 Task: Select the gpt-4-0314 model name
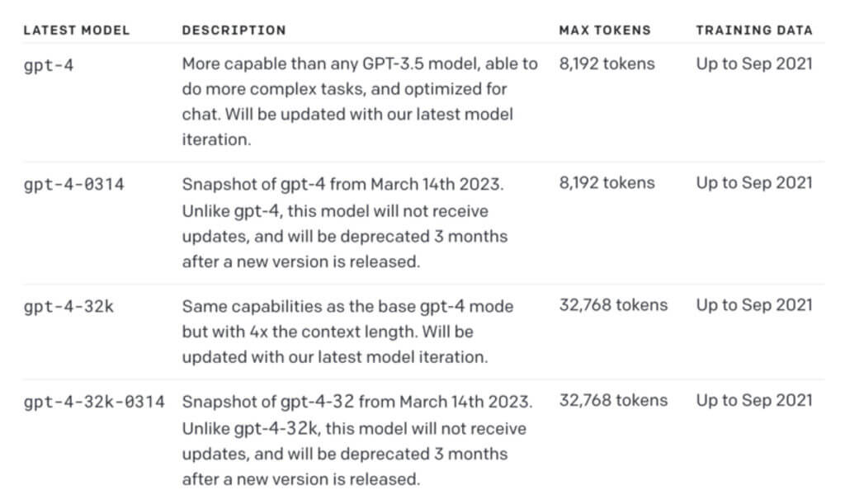coord(73,185)
